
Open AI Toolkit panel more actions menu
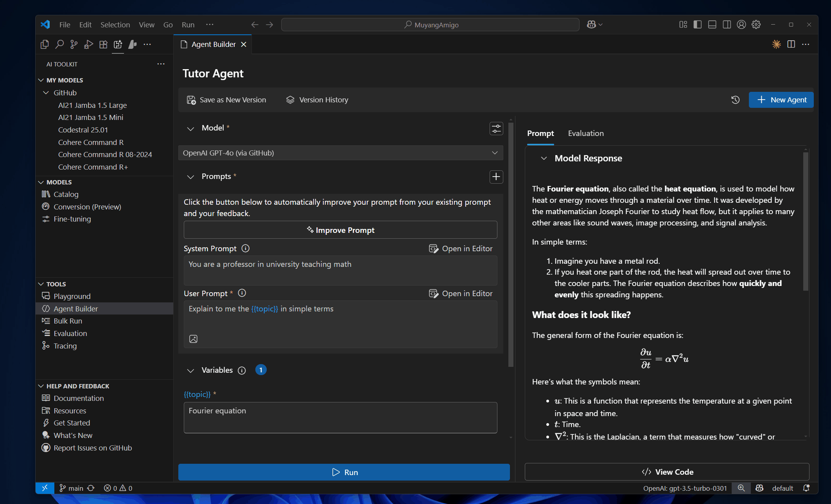pyautogui.click(x=161, y=64)
